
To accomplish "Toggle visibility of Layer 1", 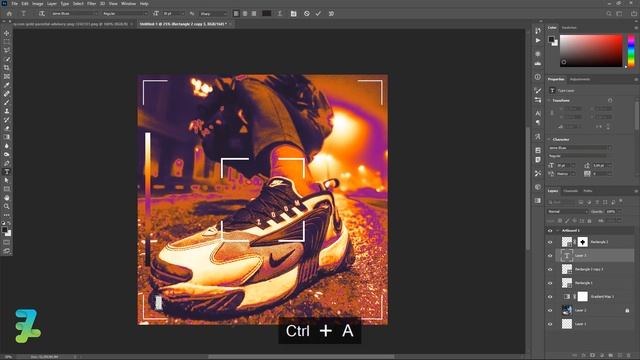I will pos(550,324).
